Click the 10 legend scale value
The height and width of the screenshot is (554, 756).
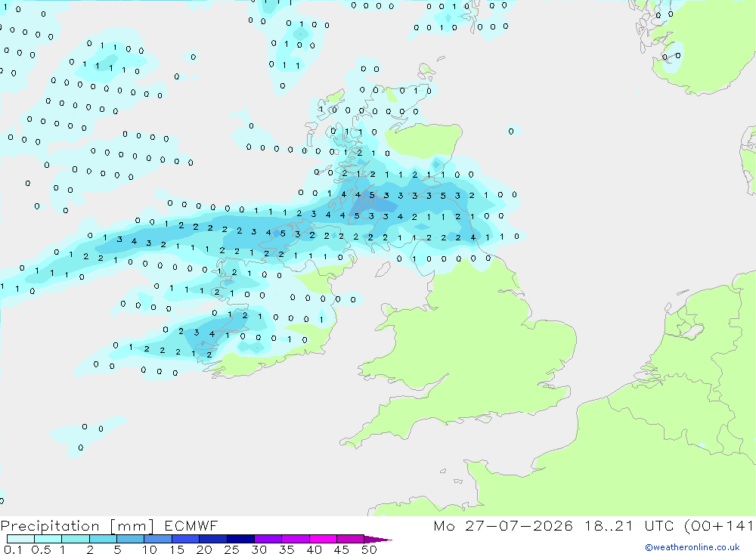150,549
